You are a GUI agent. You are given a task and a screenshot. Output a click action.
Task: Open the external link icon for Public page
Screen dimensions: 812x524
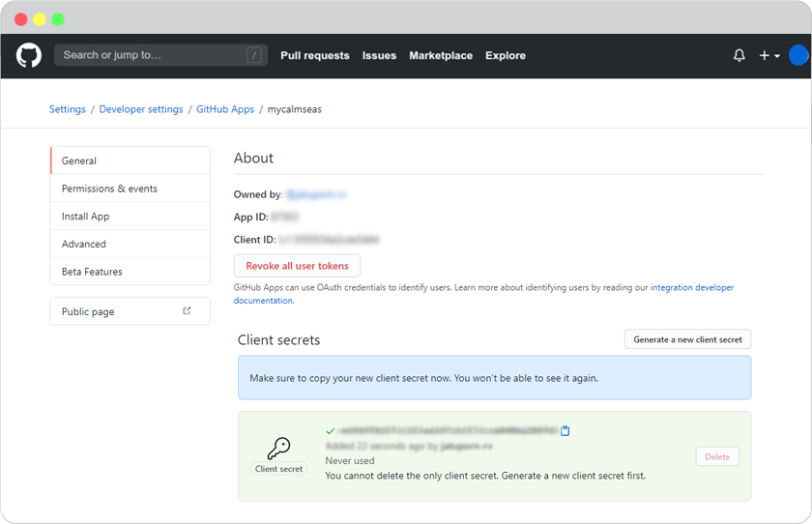coord(187,310)
